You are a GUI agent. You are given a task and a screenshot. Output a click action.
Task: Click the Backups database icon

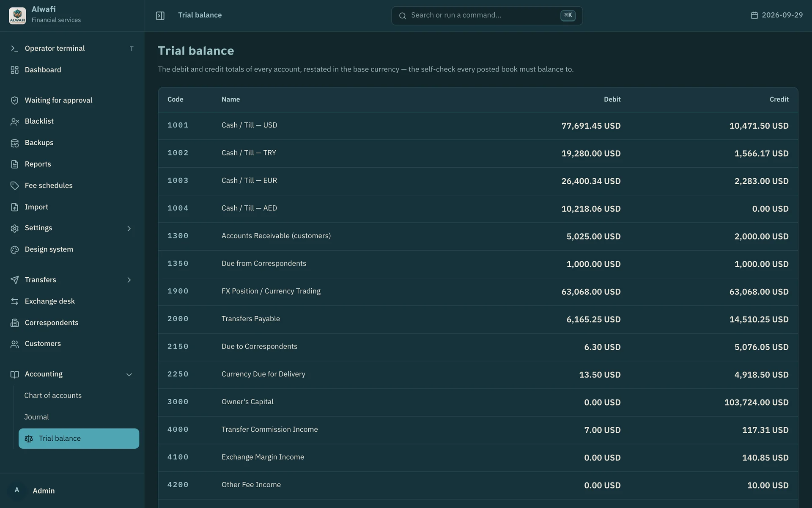(x=14, y=143)
